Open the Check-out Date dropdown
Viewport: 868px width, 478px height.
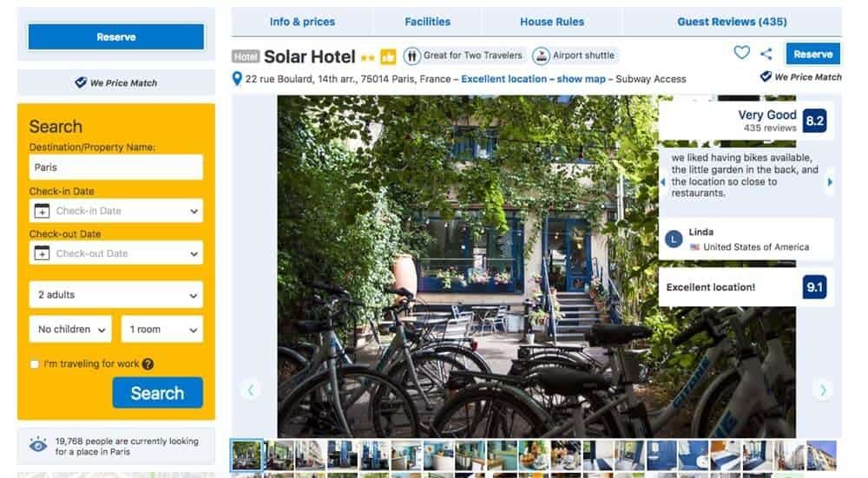tap(116, 253)
